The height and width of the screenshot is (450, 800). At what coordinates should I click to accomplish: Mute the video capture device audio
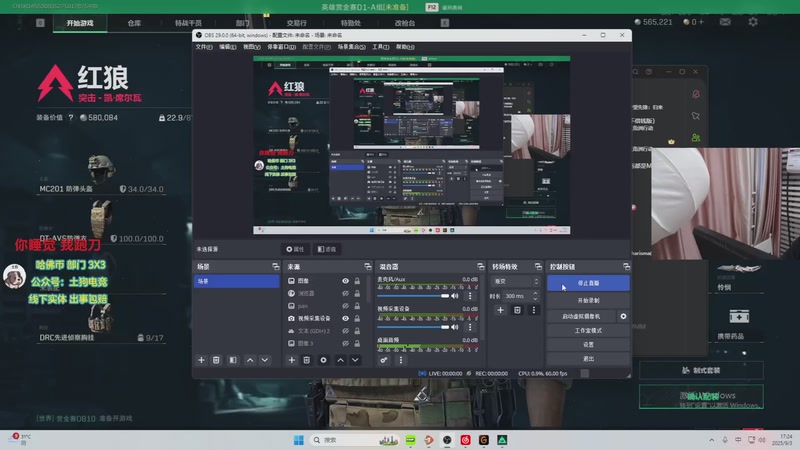[455, 327]
